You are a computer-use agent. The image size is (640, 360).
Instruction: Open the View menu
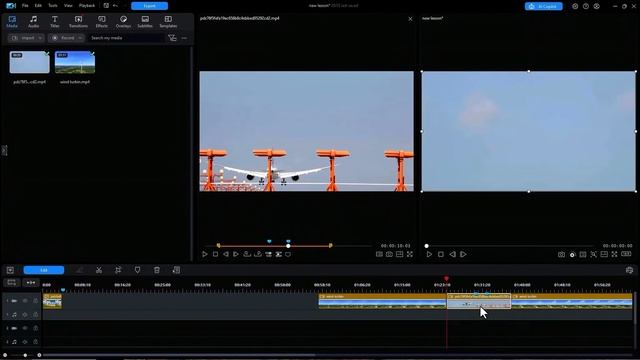tap(68, 6)
